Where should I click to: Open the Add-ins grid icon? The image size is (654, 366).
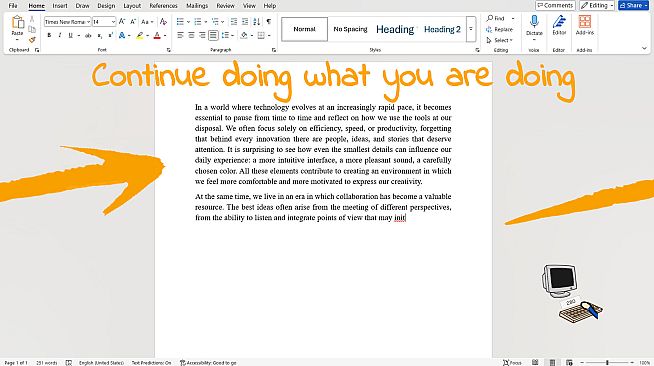coord(584,22)
